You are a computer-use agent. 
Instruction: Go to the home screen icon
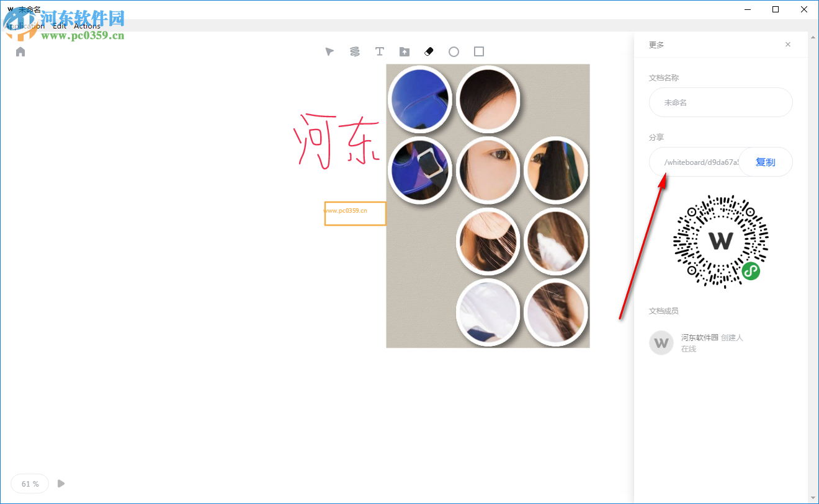20,51
